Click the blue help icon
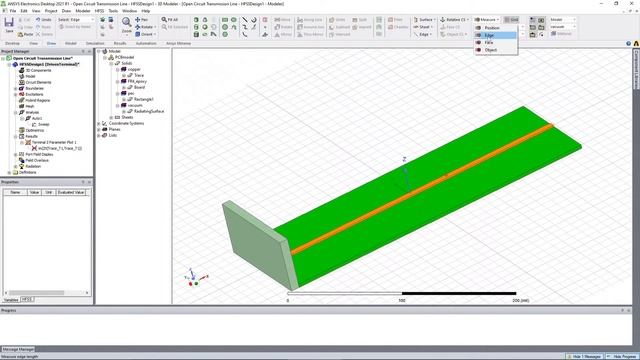This screenshot has width=640, height=360. click(629, 43)
